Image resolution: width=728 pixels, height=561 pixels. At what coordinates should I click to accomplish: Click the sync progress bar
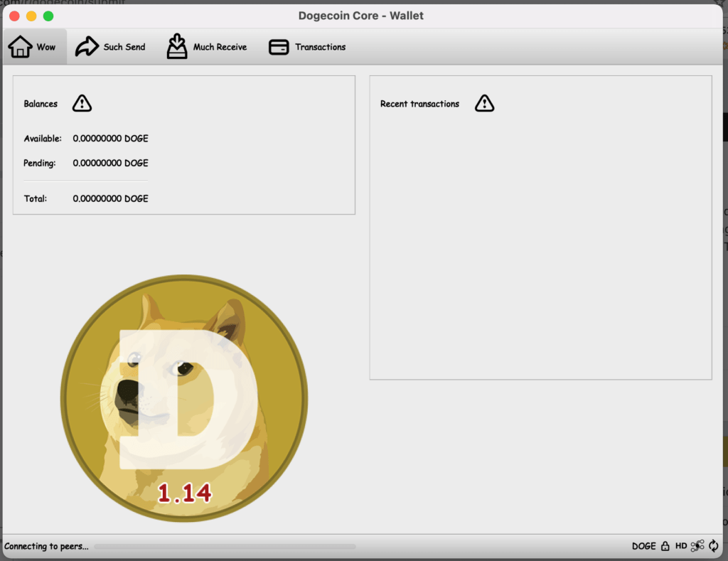click(225, 547)
